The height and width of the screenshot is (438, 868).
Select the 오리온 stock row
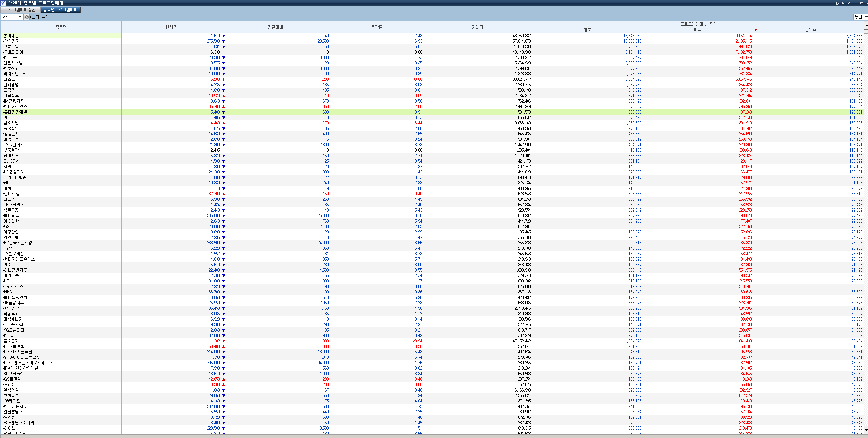click(x=432, y=385)
